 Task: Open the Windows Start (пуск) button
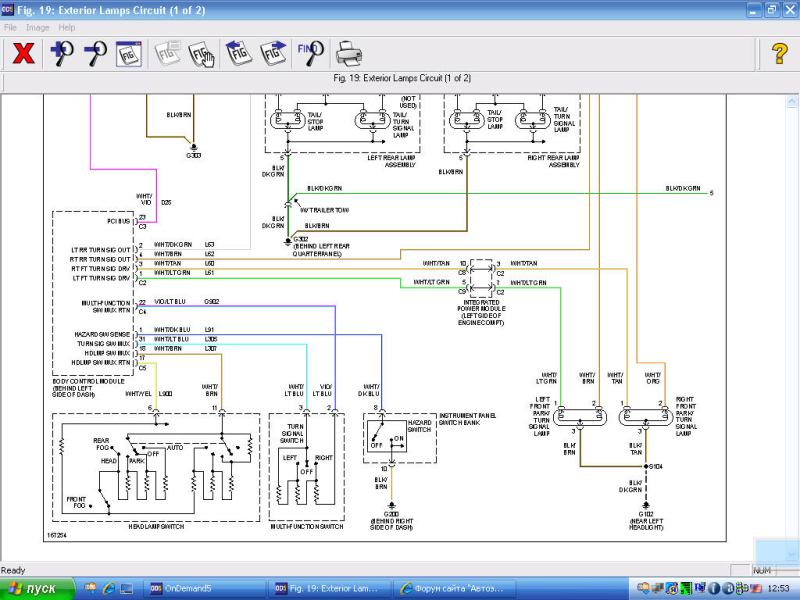tap(37, 589)
